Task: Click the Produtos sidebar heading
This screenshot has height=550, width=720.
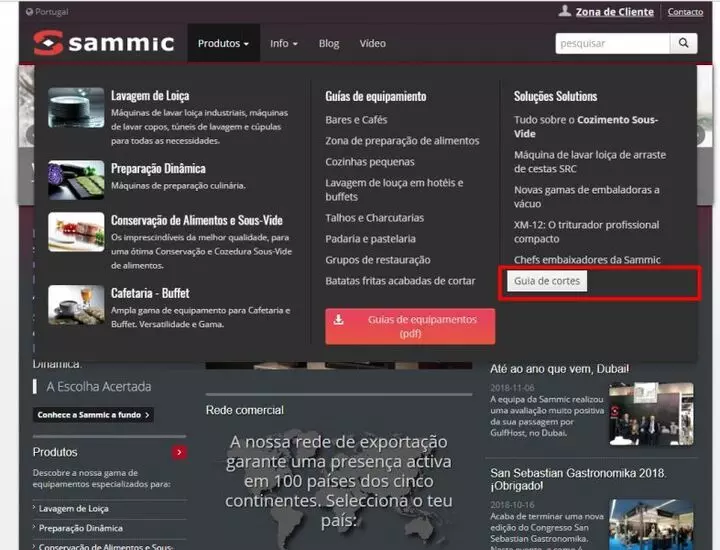Action: (x=55, y=452)
